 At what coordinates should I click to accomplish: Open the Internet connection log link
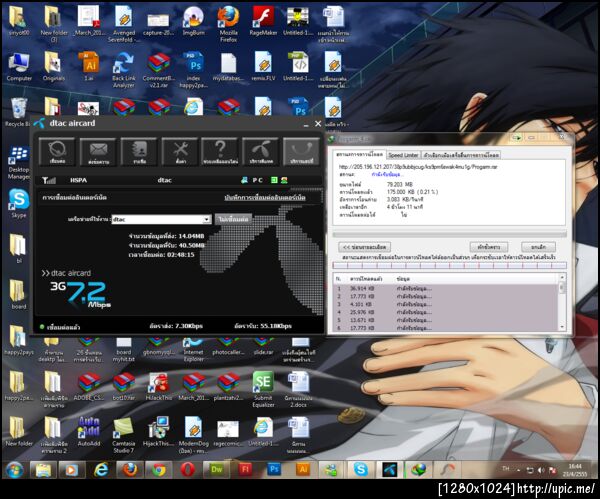click(x=265, y=197)
